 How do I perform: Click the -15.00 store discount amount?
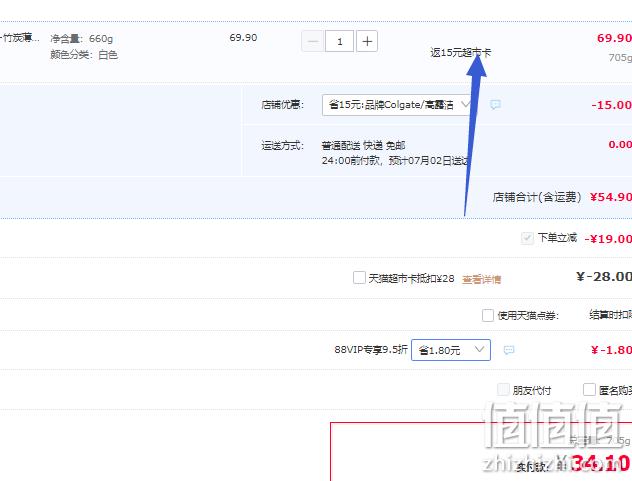[611, 105]
